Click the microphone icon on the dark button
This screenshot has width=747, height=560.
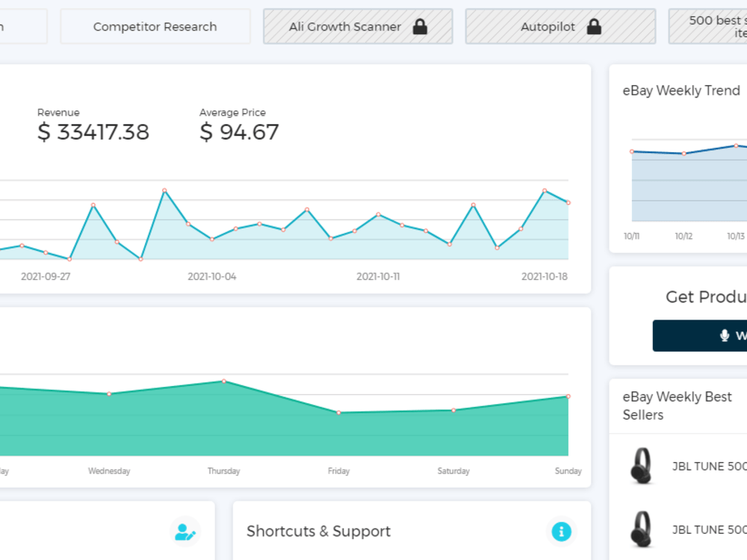pyautogui.click(x=725, y=336)
